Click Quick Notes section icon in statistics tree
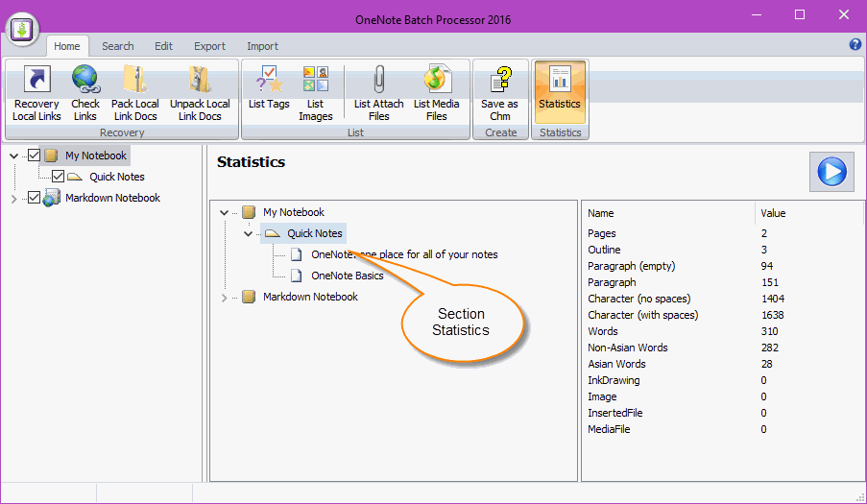Screen dimensions: 867x504 (273, 233)
